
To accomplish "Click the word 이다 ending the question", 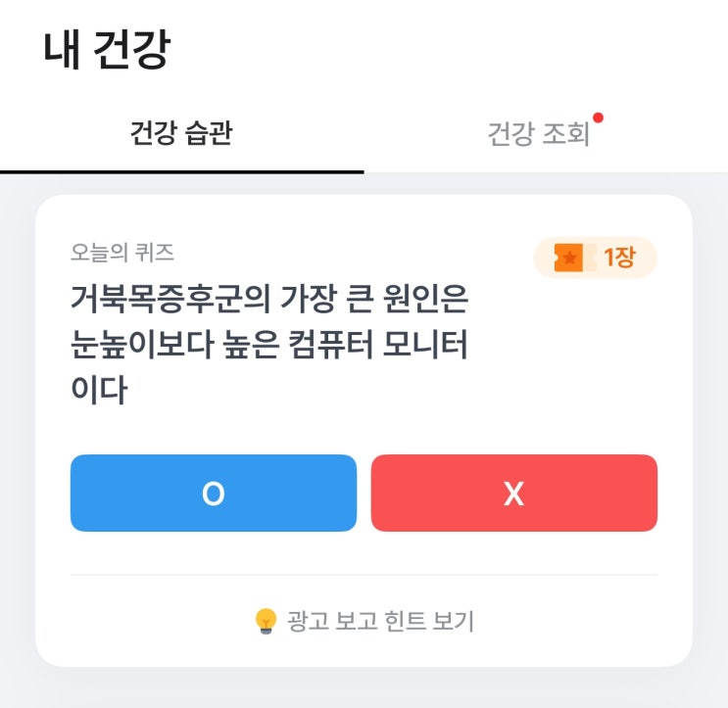I will point(99,391).
